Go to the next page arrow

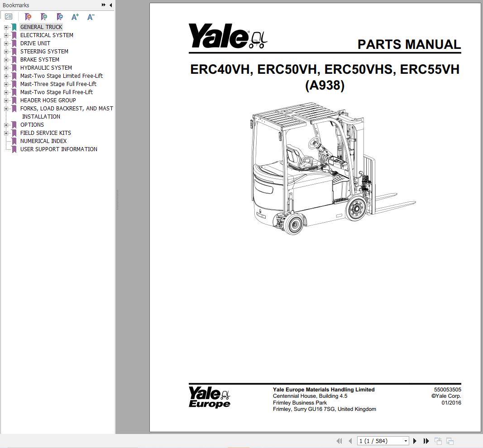(x=415, y=441)
